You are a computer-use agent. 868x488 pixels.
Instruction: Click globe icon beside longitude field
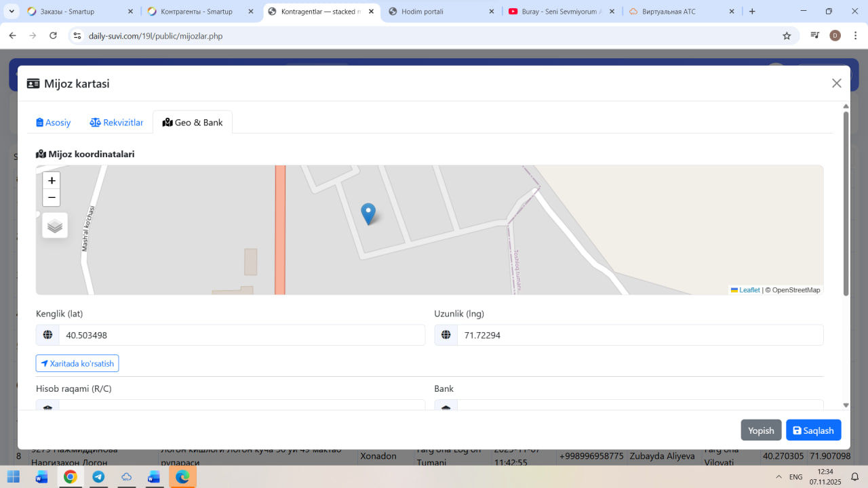(x=446, y=335)
